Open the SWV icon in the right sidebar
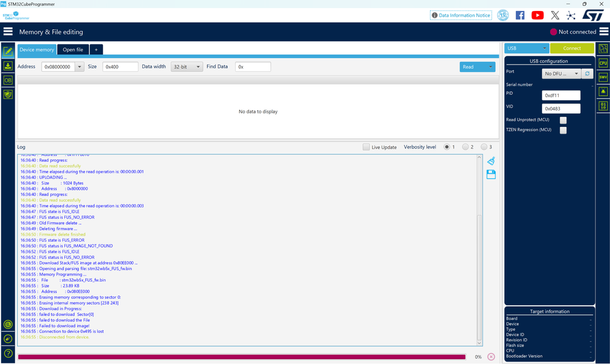The height and width of the screenshot is (364, 610). (x=603, y=77)
